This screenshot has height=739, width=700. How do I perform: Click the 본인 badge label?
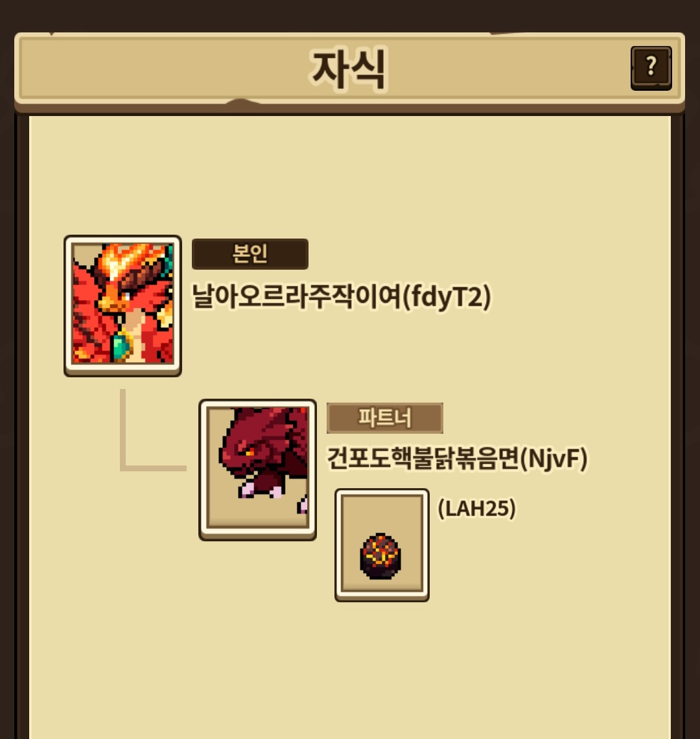pos(250,254)
